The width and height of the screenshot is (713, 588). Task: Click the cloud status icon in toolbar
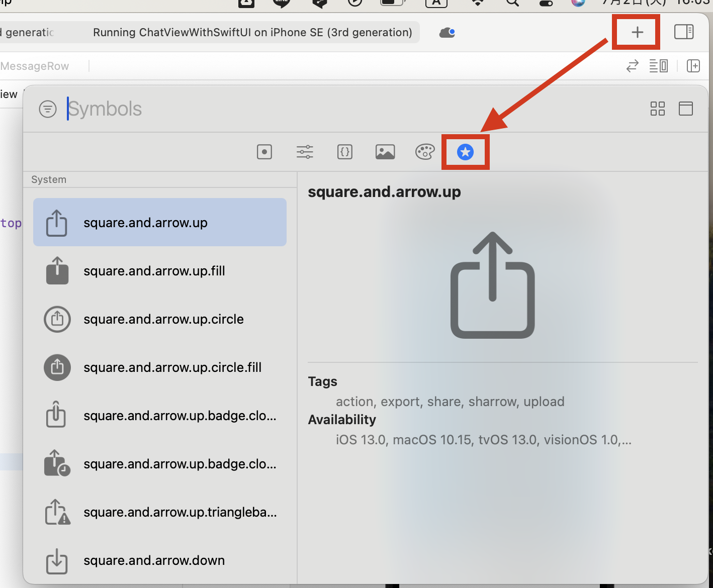(447, 33)
